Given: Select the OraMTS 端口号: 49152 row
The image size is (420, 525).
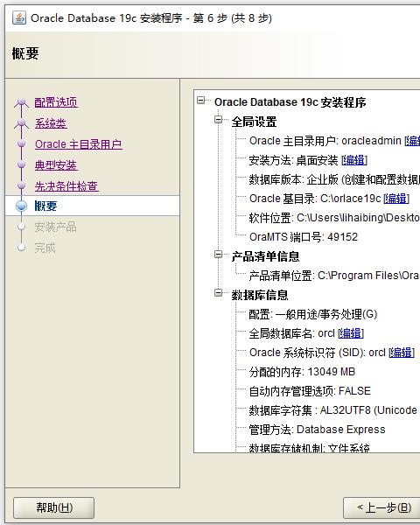Looking at the screenshot, I should pos(304,237).
